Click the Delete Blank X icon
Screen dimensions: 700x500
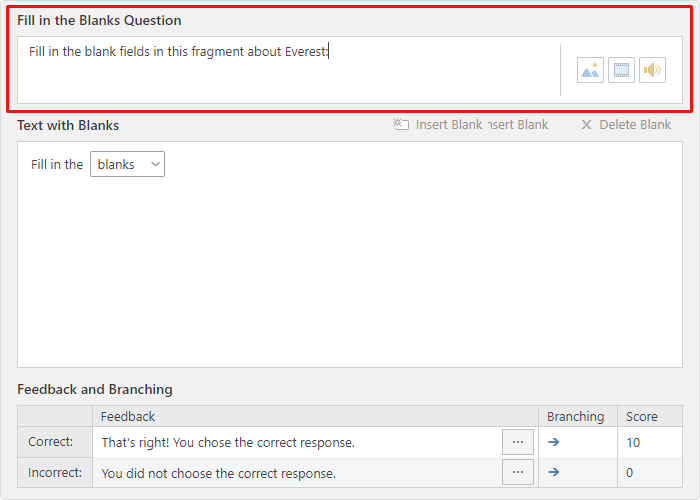[x=586, y=125]
